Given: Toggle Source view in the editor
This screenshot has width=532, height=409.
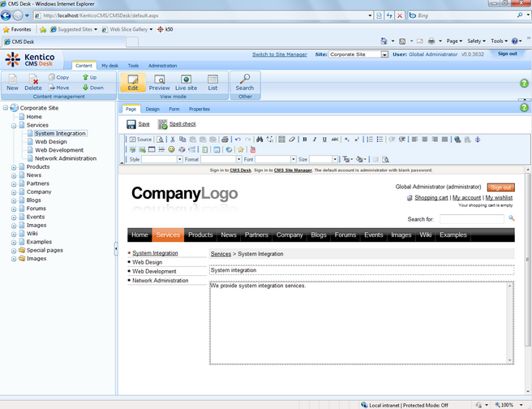Looking at the screenshot, I should [140, 140].
